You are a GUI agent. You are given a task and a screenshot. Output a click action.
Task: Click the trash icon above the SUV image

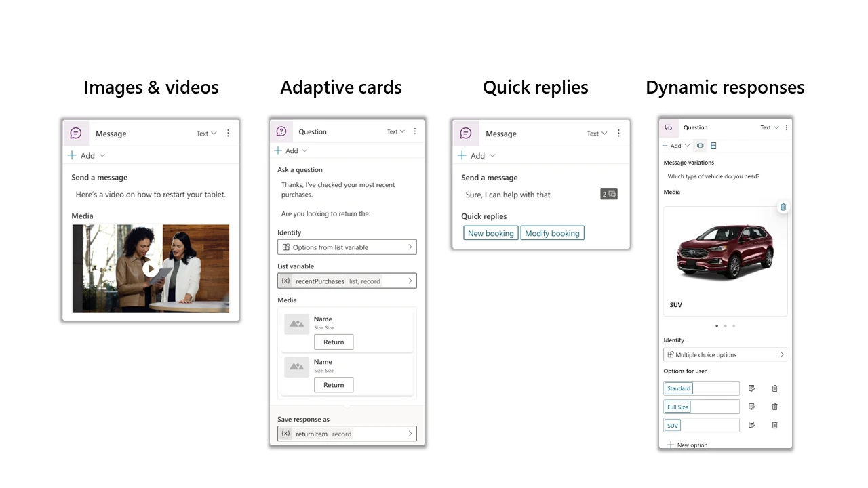tap(783, 207)
